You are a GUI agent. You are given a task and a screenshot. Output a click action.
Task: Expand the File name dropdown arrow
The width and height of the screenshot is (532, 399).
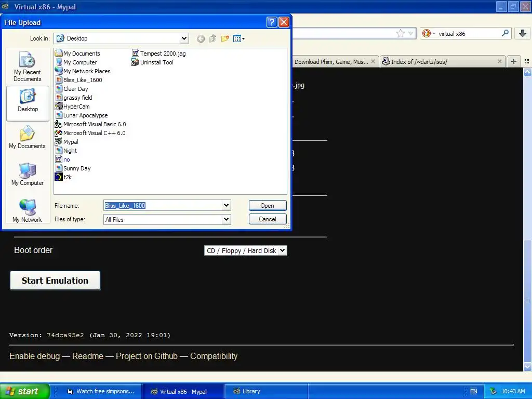click(x=227, y=205)
